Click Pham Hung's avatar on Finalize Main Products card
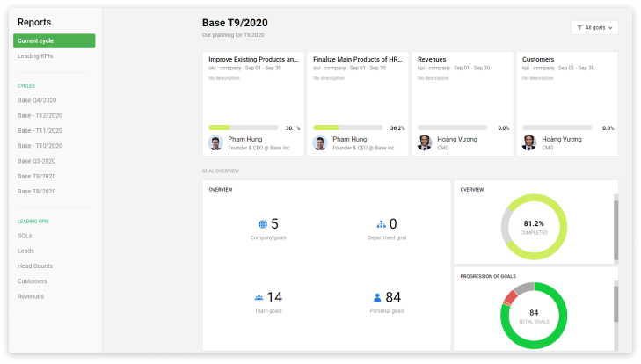 (320, 142)
